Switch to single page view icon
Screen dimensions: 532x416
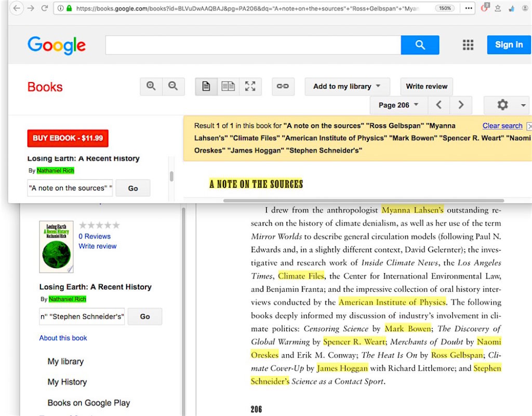[206, 87]
